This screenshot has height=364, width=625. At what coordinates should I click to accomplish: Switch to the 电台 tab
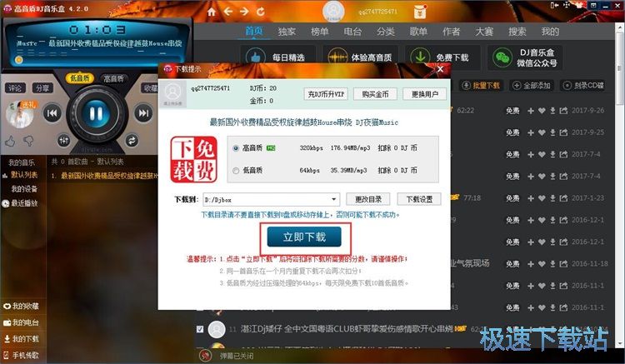pos(352,32)
